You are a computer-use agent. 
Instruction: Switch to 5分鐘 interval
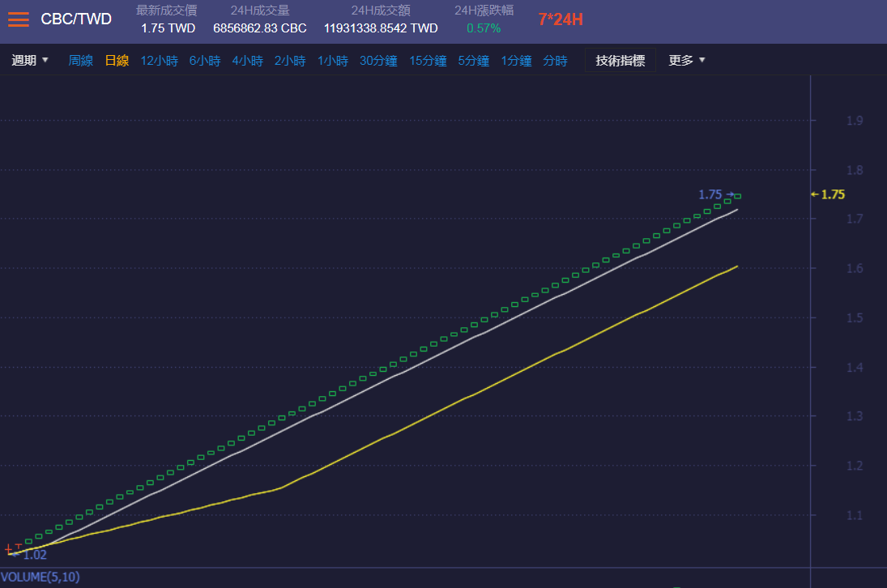click(x=474, y=61)
